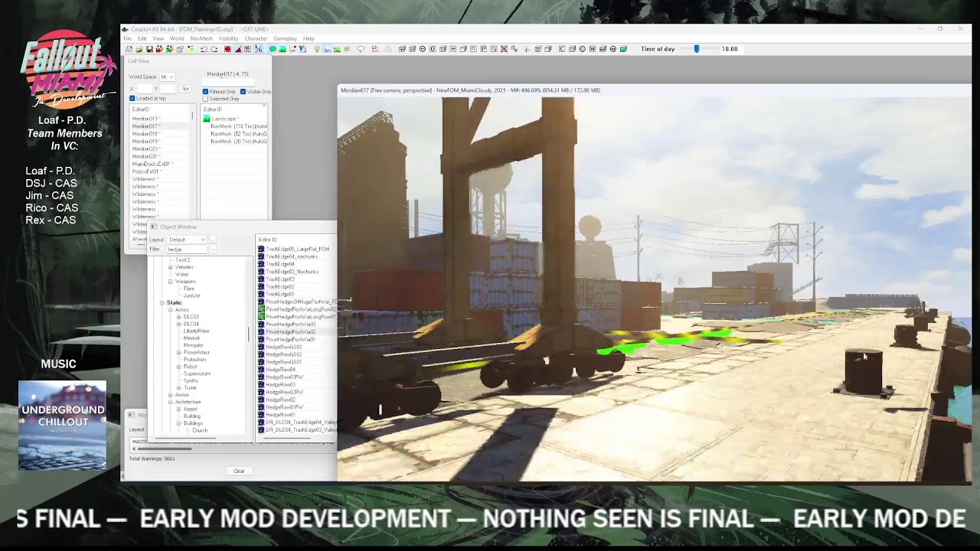Enable the Selected Only checkbox

click(205, 99)
